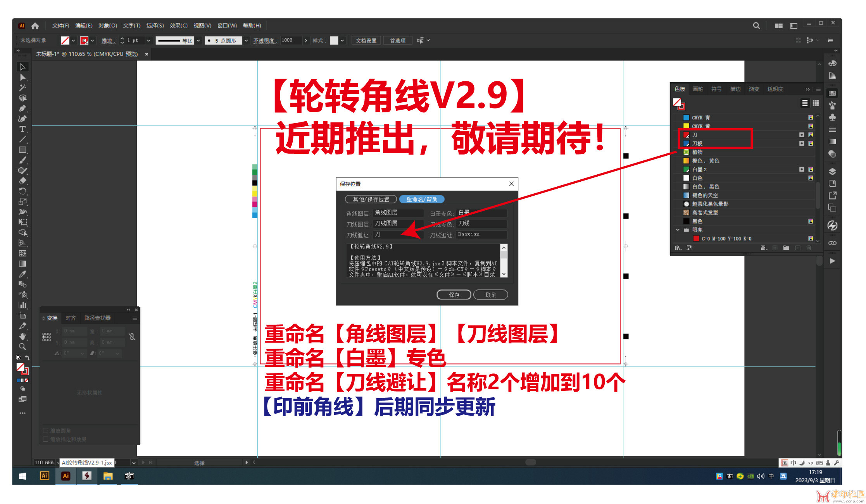866x504 pixels.
Task: Switch to 其他/保存位置 tab in dialog
Action: coord(371,199)
